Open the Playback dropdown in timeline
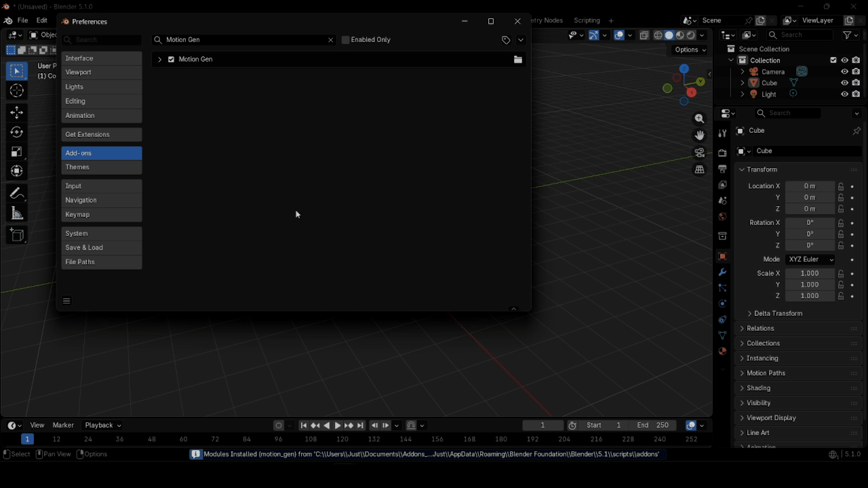868x488 pixels. [x=103, y=425]
